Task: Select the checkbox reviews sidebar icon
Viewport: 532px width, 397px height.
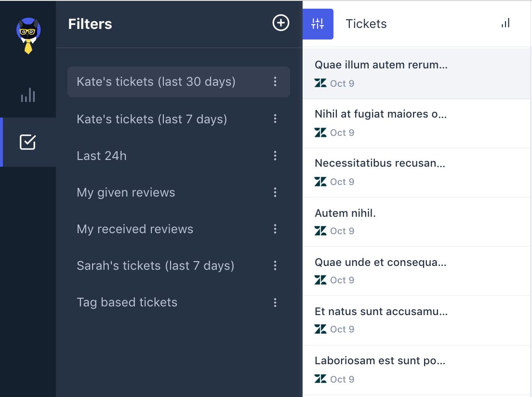Action: 27,142
